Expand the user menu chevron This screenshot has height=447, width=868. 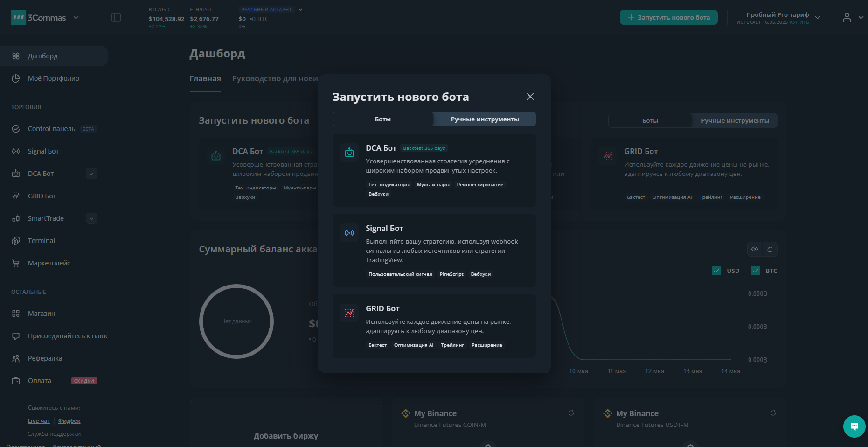[x=861, y=18]
